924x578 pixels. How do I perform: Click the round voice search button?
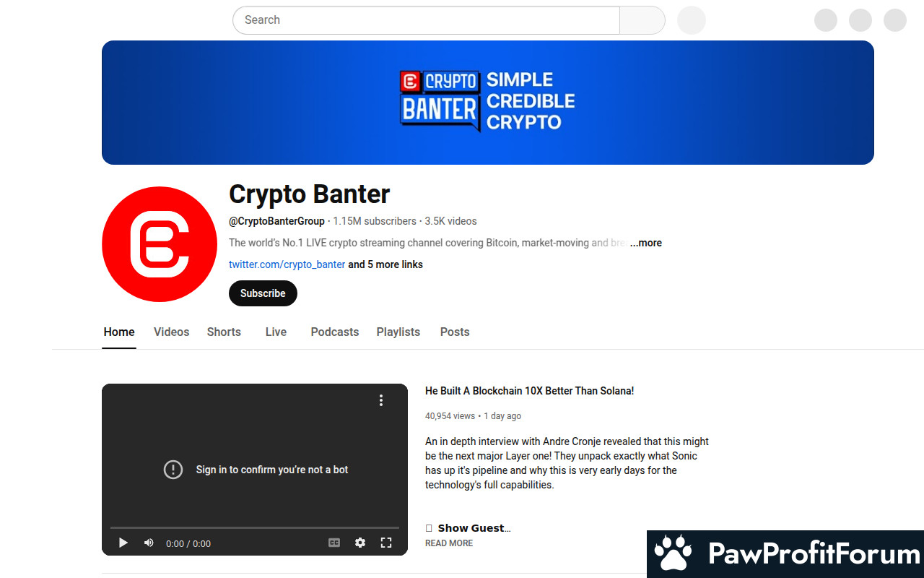[692, 20]
